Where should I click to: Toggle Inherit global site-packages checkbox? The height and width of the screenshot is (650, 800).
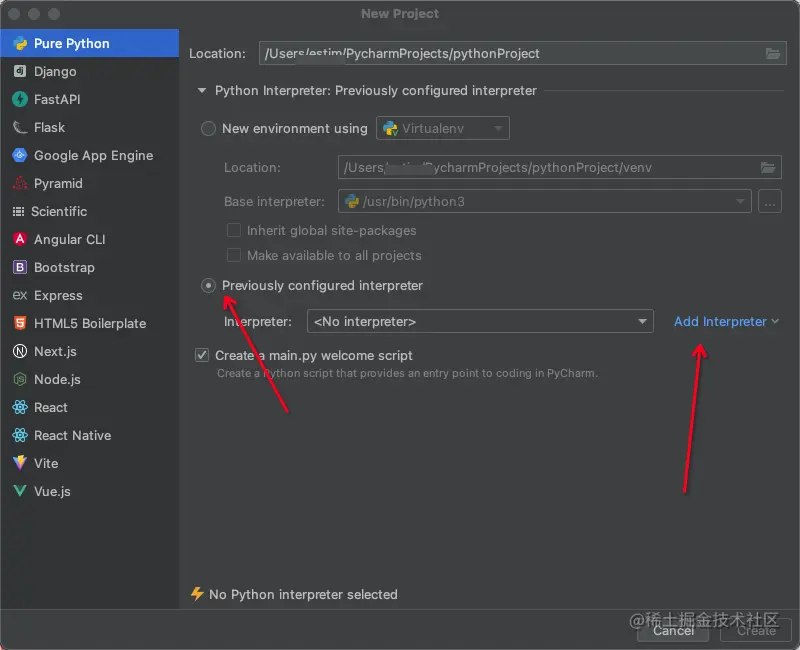coord(234,231)
